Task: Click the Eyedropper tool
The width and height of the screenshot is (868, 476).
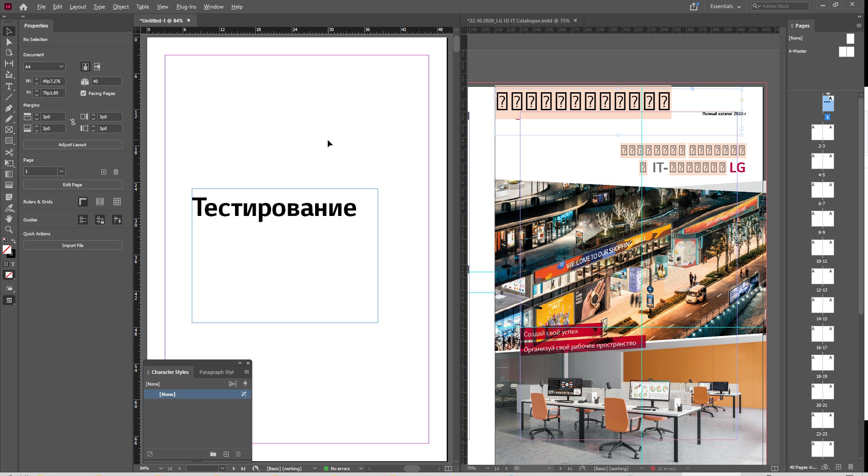Action: pyautogui.click(x=9, y=208)
